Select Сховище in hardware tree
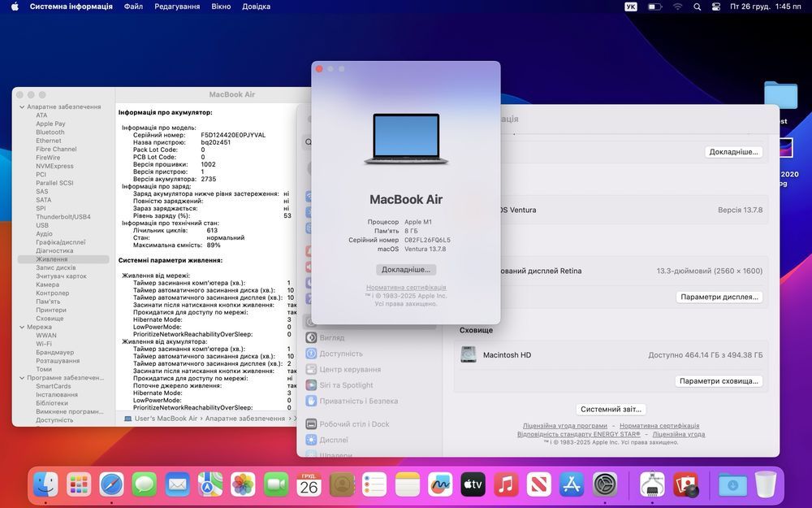Image resolution: width=812 pixels, height=508 pixels. point(50,319)
